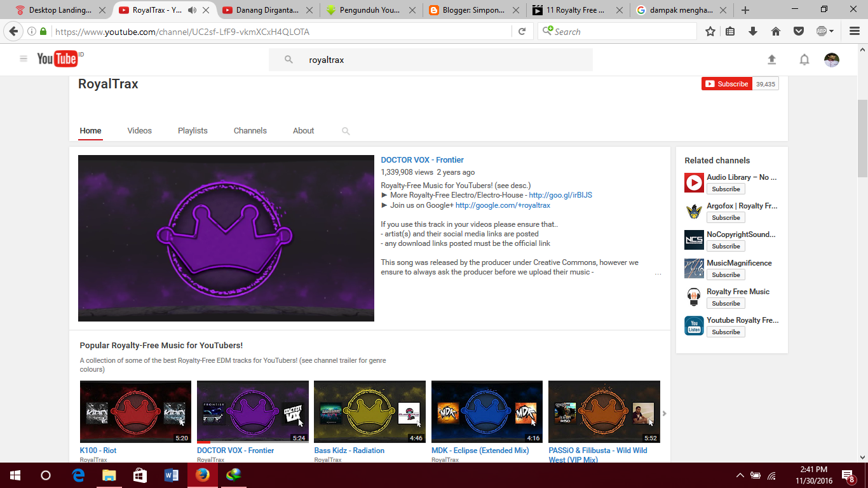
Task: Show next videos with the shelf arrow
Action: [x=665, y=413]
